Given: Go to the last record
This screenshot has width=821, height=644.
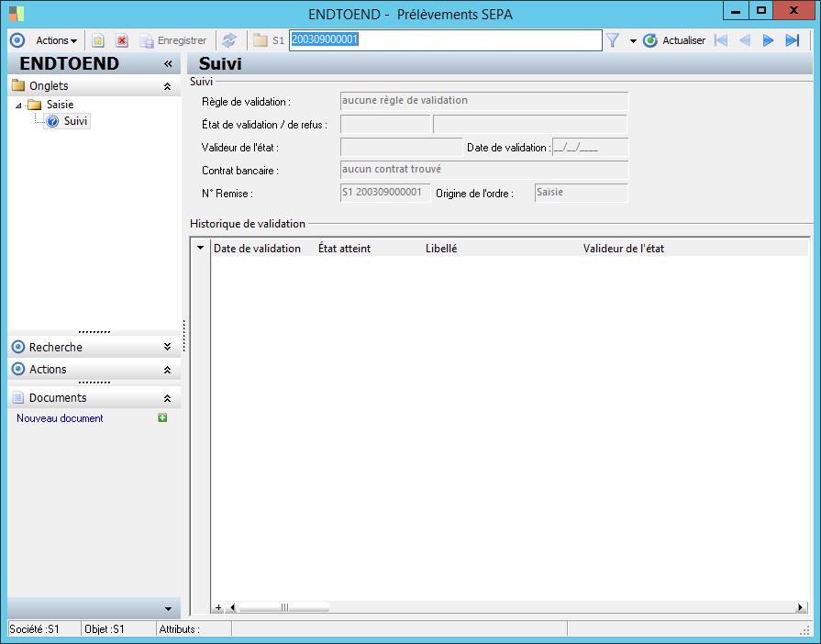Looking at the screenshot, I should [x=793, y=40].
